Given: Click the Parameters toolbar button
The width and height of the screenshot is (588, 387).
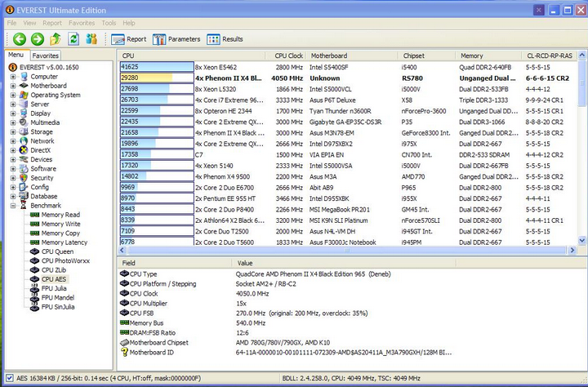Looking at the screenshot, I should [x=176, y=39].
